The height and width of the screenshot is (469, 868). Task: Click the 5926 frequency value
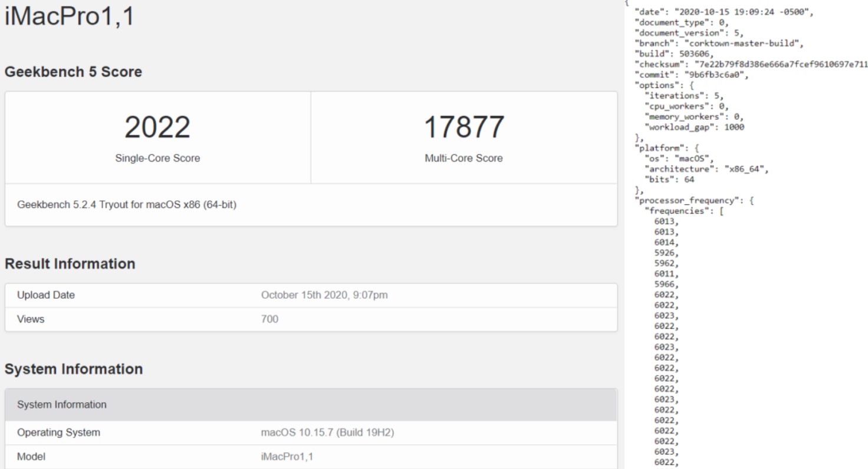point(666,253)
